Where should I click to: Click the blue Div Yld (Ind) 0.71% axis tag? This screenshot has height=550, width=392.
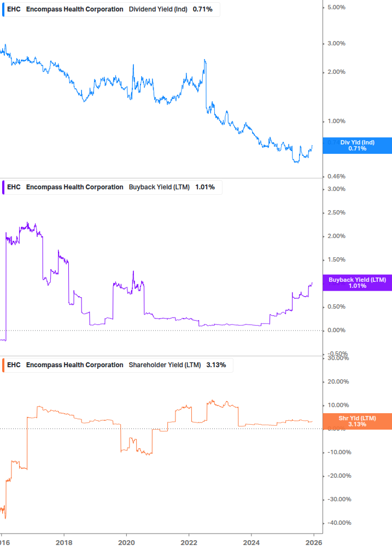358,146
